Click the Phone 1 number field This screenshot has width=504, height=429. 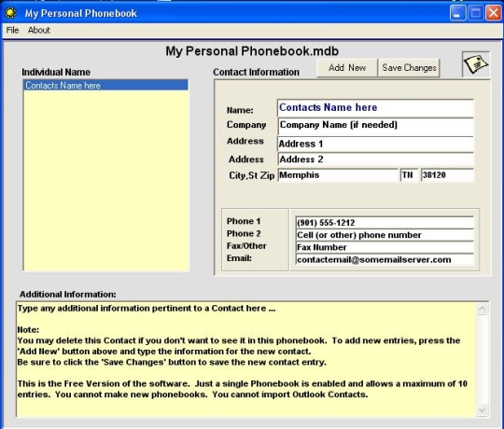(x=385, y=223)
